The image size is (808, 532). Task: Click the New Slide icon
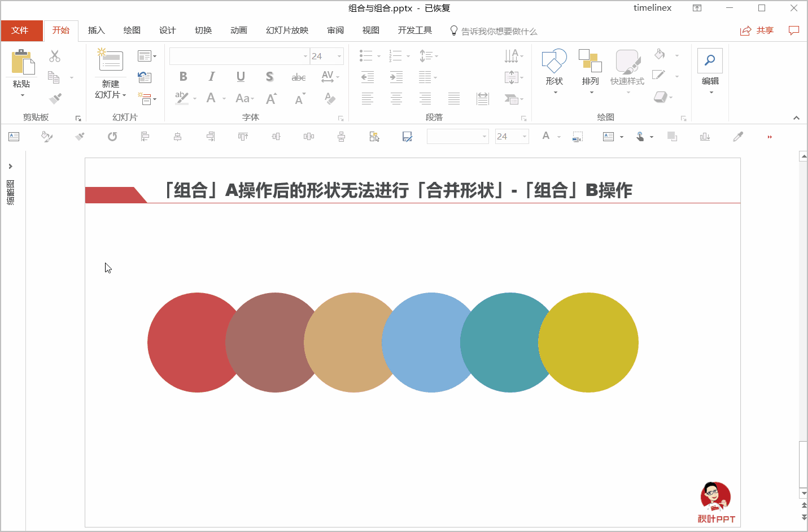[x=110, y=60]
